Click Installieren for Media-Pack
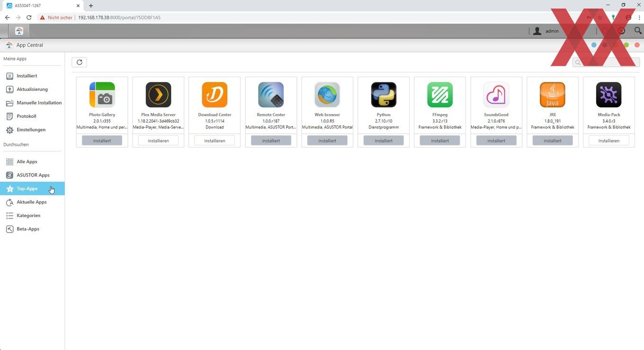The width and height of the screenshot is (644, 350). pos(609,140)
